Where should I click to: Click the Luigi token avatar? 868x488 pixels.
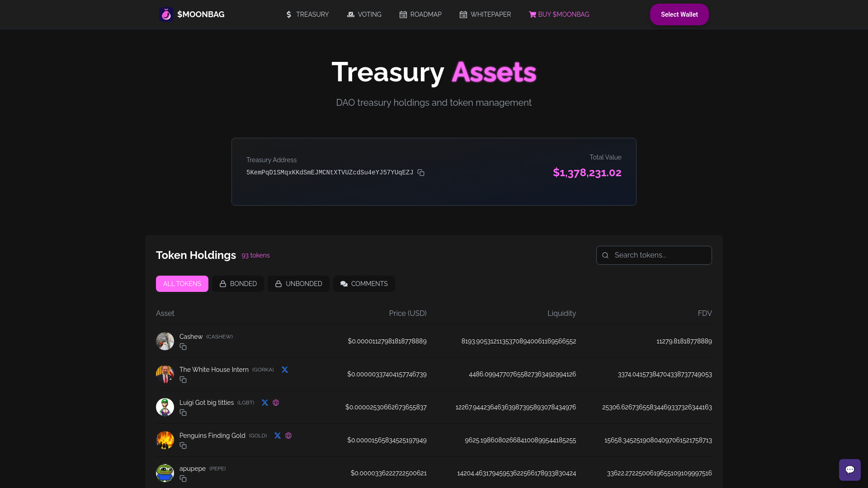[165, 407]
